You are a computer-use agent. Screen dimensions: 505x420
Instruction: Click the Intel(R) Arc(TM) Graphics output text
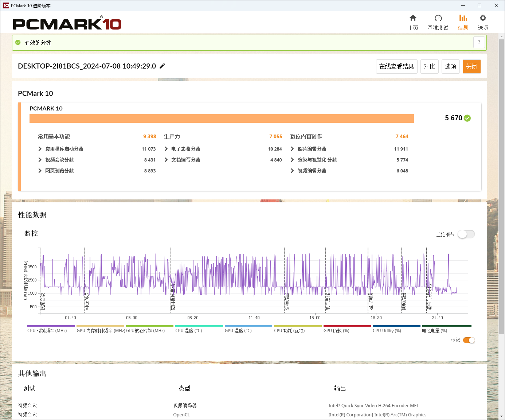coord(377,415)
